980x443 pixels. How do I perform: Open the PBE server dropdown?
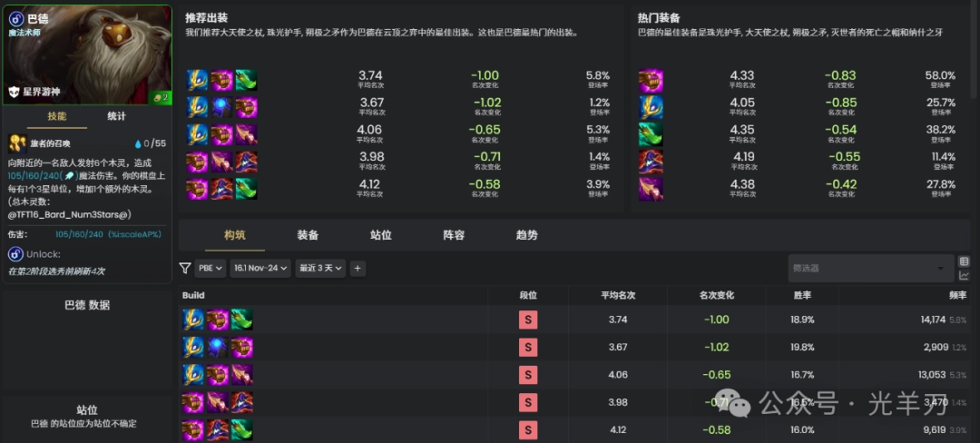pyautogui.click(x=211, y=269)
